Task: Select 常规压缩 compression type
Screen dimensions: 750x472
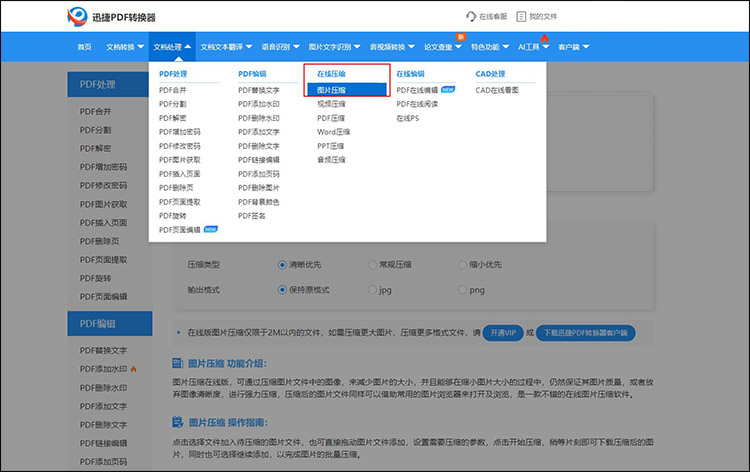Action: 372,264
